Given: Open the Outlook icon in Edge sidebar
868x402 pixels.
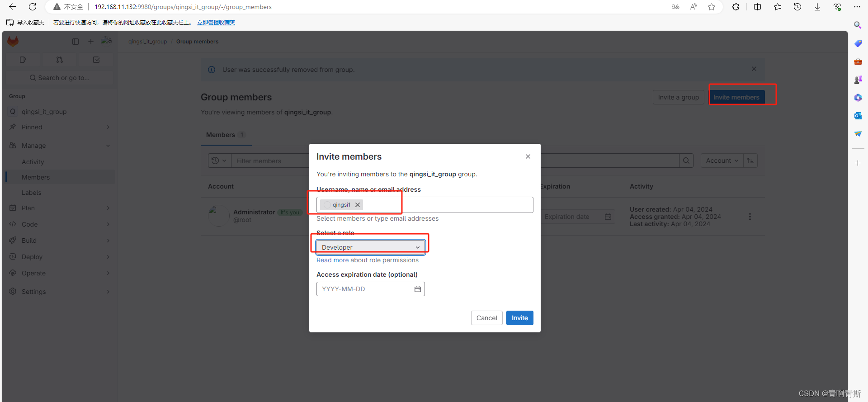Looking at the screenshot, I should (858, 116).
